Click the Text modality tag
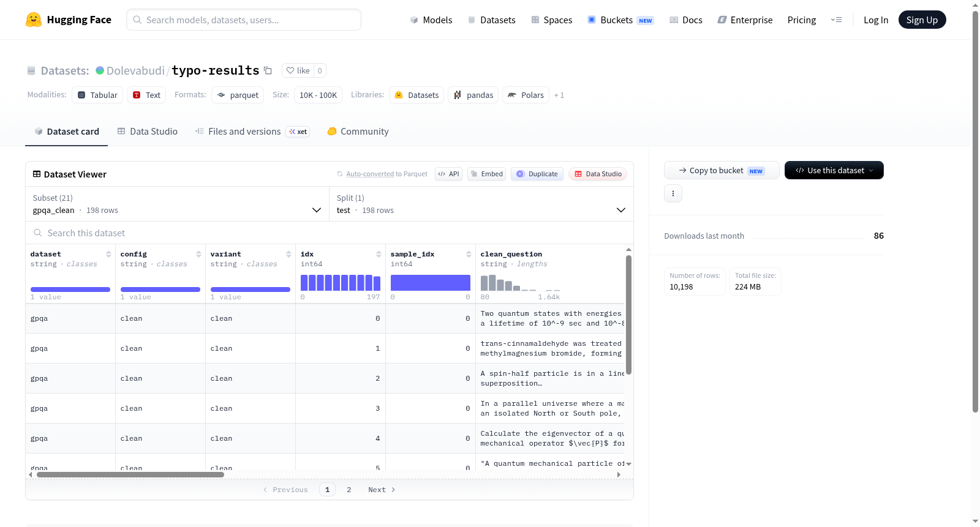Image resolution: width=980 pixels, height=527 pixels. tap(146, 95)
